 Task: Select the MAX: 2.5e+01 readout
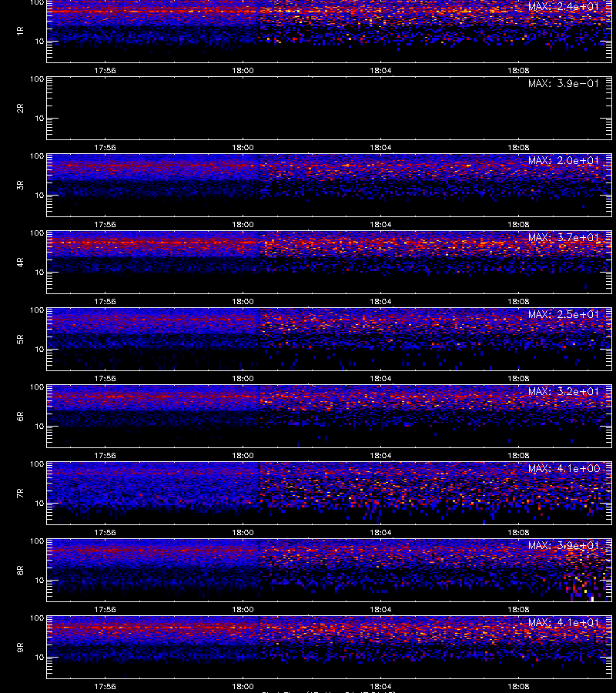[x=564, y=314]
